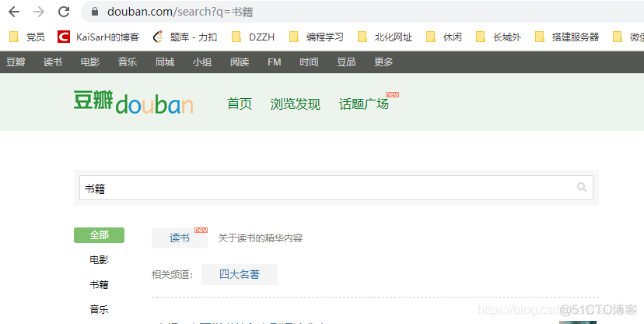
Task: Click 豆瓣 in the top dark navigation bar
Action: [16, 62]
